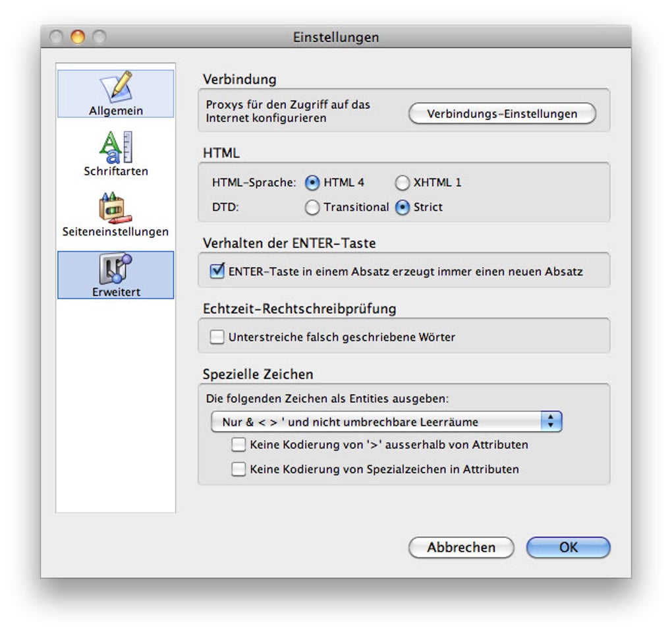Choose the Strict DTD option
This screenshot has height=634, width=672.
pos(402,208)
